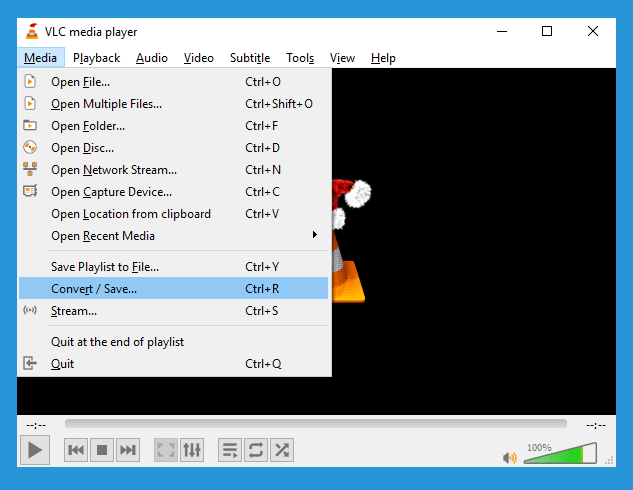Choose Open File... menu entry
This screenshot has width=633, height=490.
point(173,82)
